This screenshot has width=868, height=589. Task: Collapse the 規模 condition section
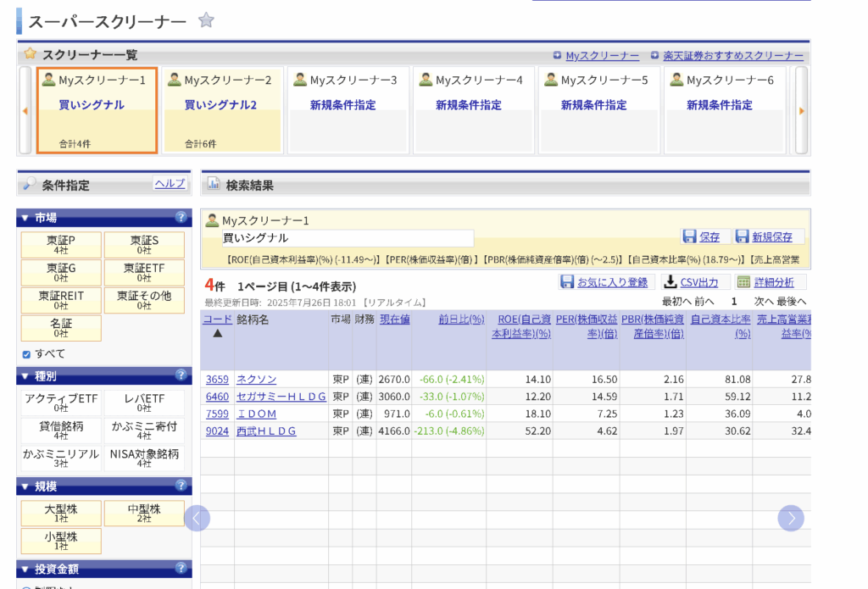[x=25, y=486]
